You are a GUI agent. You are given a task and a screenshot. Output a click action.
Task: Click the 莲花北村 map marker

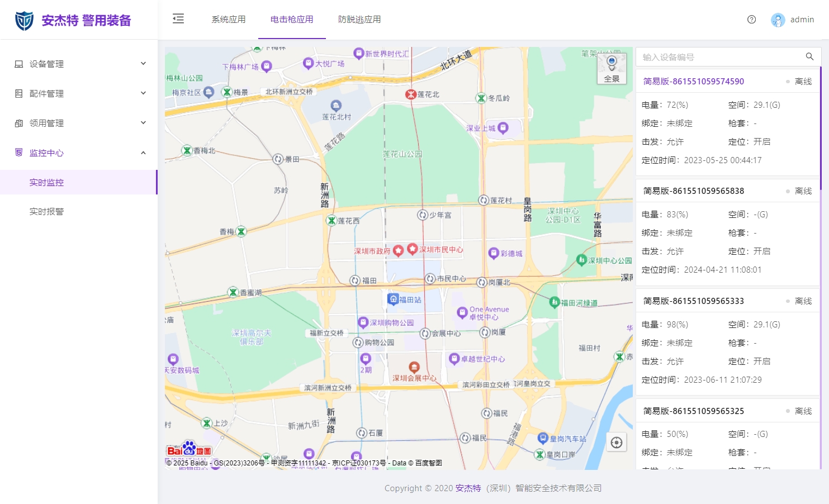pos(336,106)
